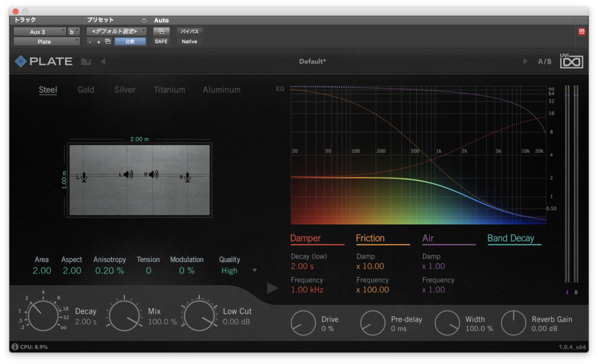Click the Pre-delay knob
The width and height of the screenshot is (598, 364).
373,323
